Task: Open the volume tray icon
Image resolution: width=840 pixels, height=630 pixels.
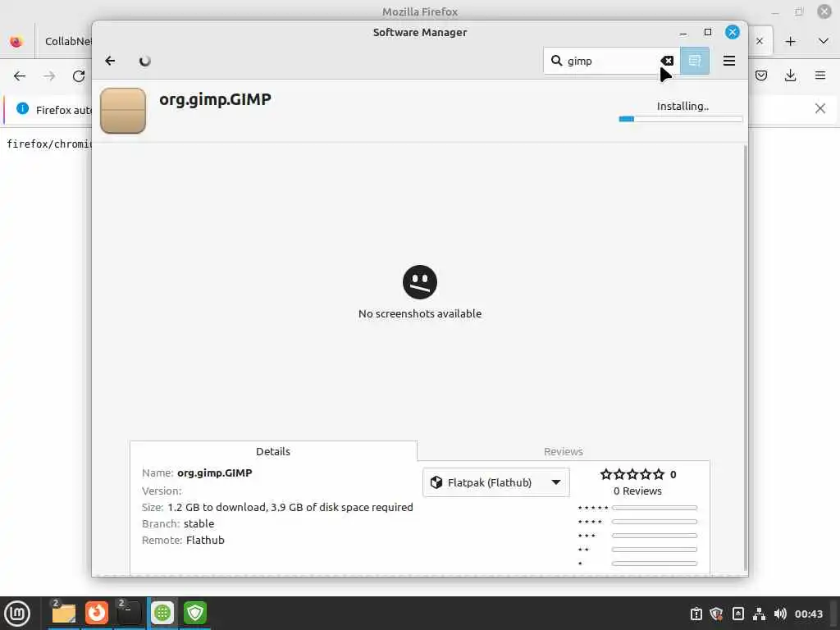Action: click(780, 614)
